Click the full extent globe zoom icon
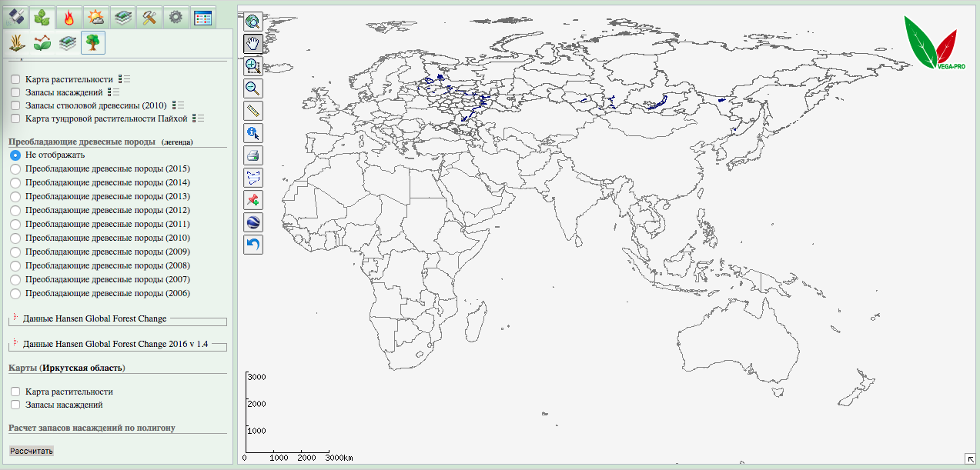The width and height of the screenshot is (980, 470). click(x=253, y=22)
